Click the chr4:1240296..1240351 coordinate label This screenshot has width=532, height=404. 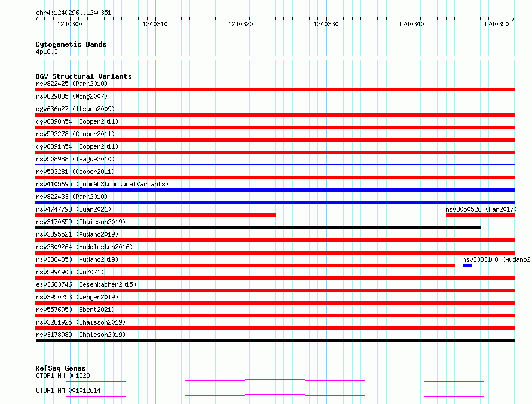tap(74, 13)
